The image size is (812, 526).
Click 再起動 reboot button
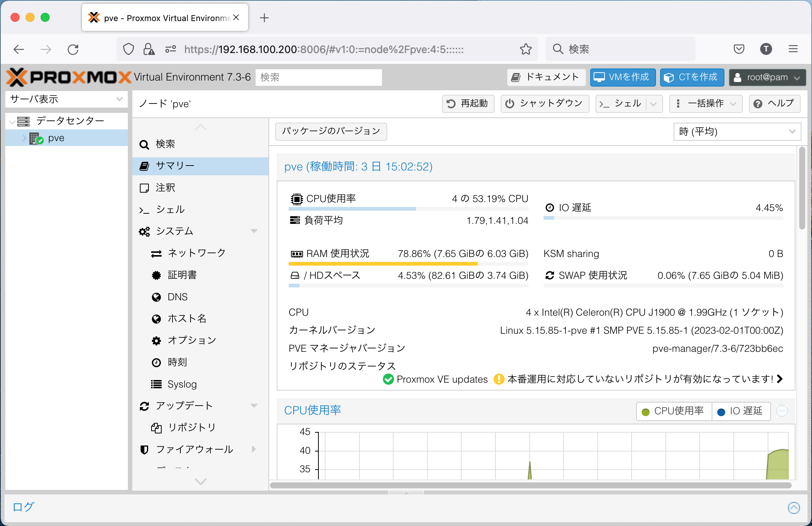point(468,103)
